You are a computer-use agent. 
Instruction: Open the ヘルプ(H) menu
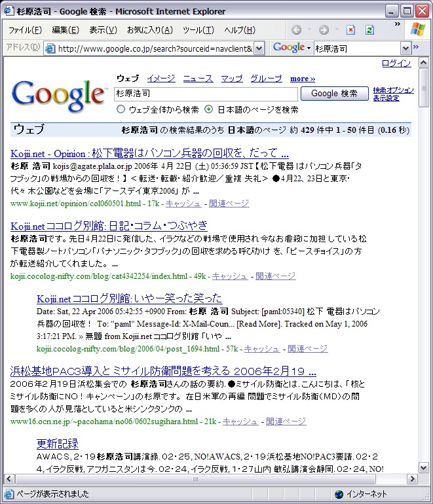pos(240,30)
